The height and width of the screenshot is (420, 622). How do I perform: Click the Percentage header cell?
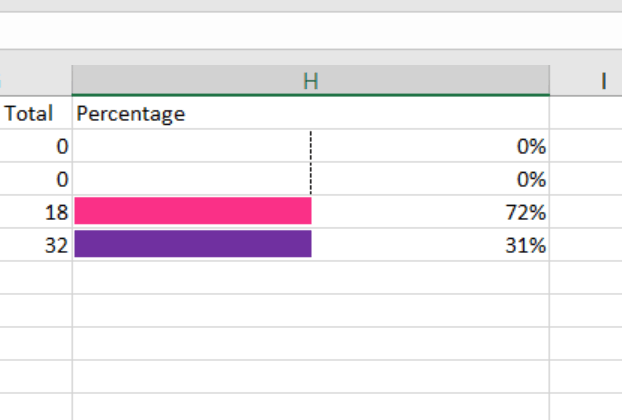311,113
